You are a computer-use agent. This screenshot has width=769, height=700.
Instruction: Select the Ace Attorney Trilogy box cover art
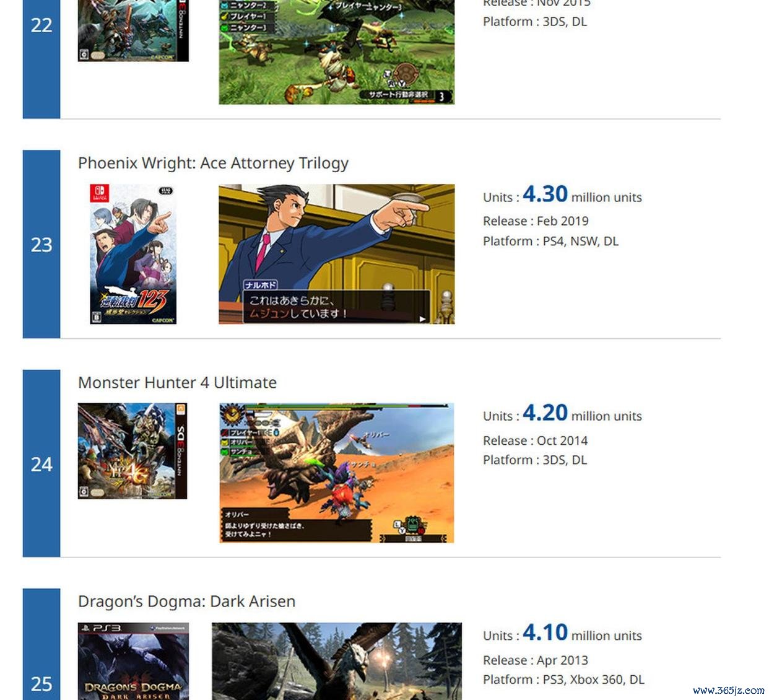pyautogui.click(x=133, y=254)
